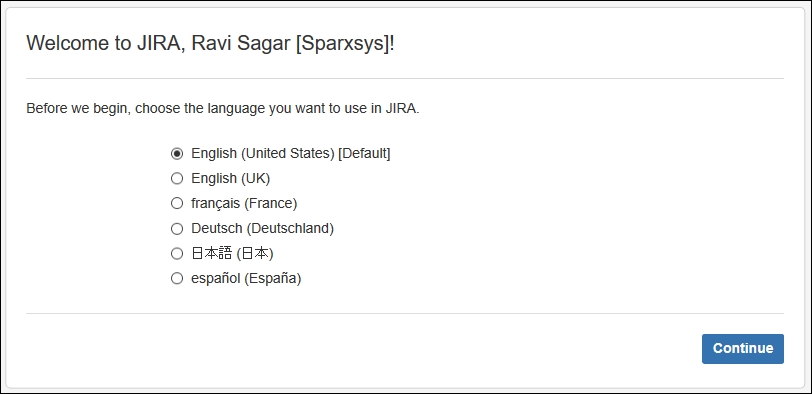Choose español (España) radio option
The image size is (812, 394).
(x=177, y=279)
